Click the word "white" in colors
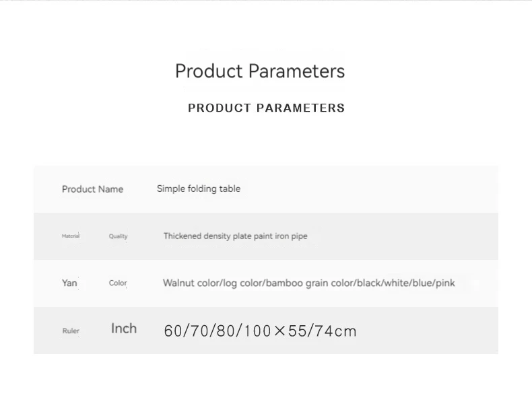Screen dimensions: 532x408 click(397, 283)
